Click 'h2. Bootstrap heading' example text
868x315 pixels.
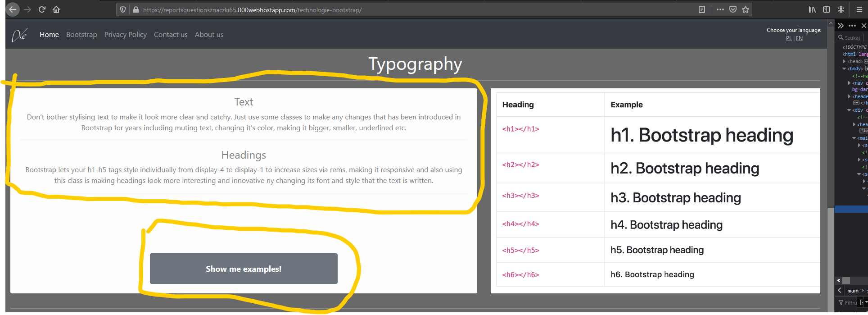(685, 168)
